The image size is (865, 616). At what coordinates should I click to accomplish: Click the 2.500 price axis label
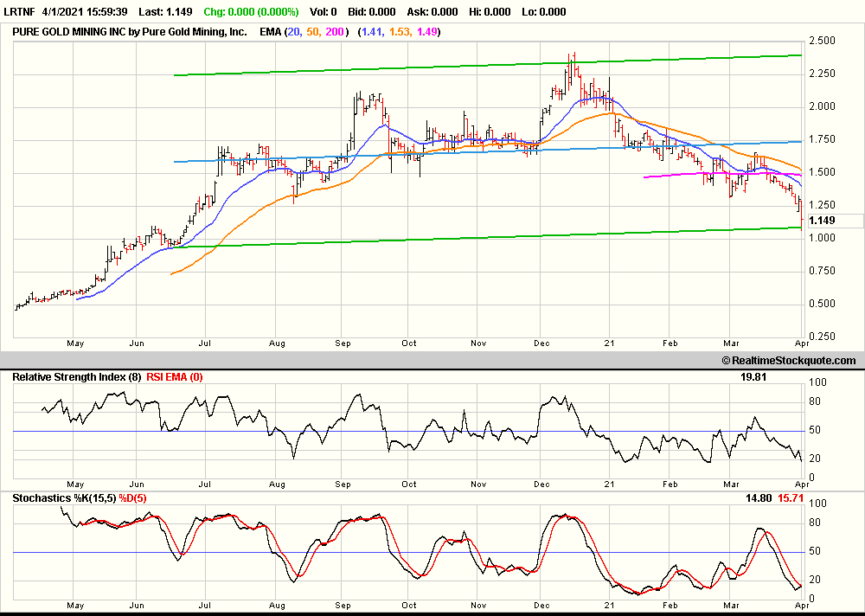coord(822,41)
